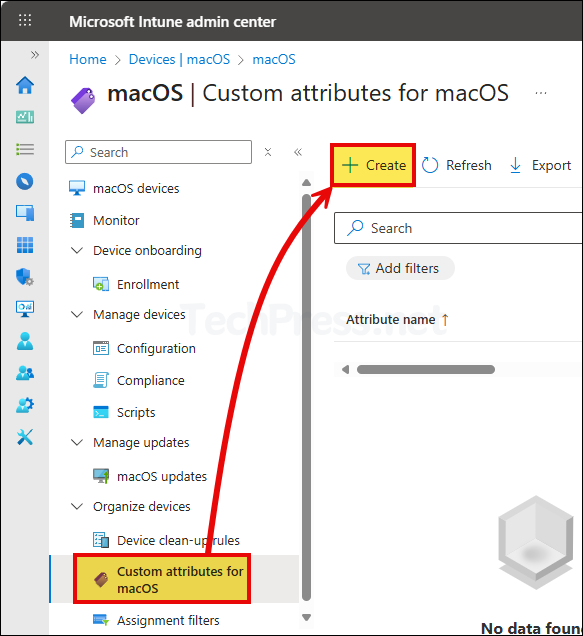
Task: Collapse the Device onboarding section
Action: coord(77,251)
